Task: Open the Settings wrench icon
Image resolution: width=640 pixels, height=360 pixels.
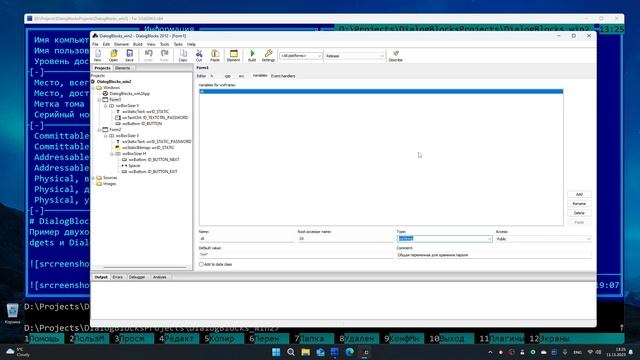Action: click(x=268, y=56)
